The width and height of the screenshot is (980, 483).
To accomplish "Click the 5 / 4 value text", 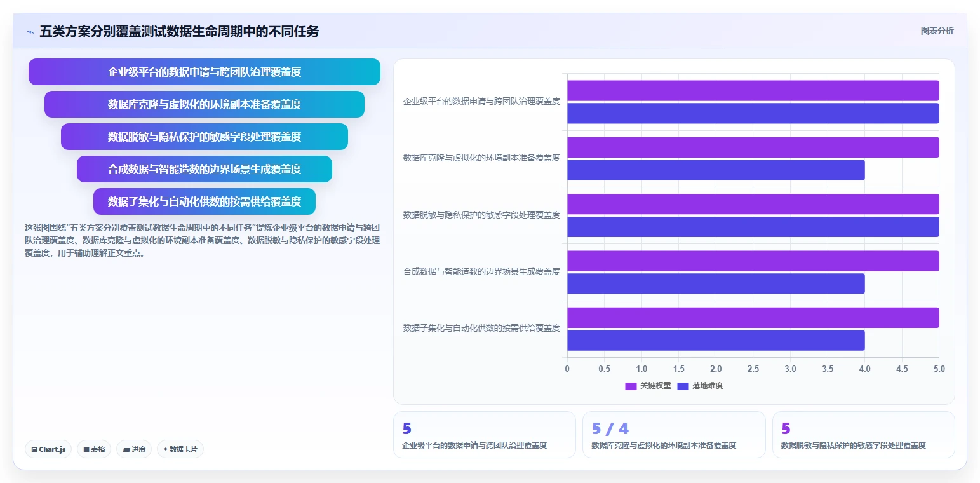I will pos(610,428).
